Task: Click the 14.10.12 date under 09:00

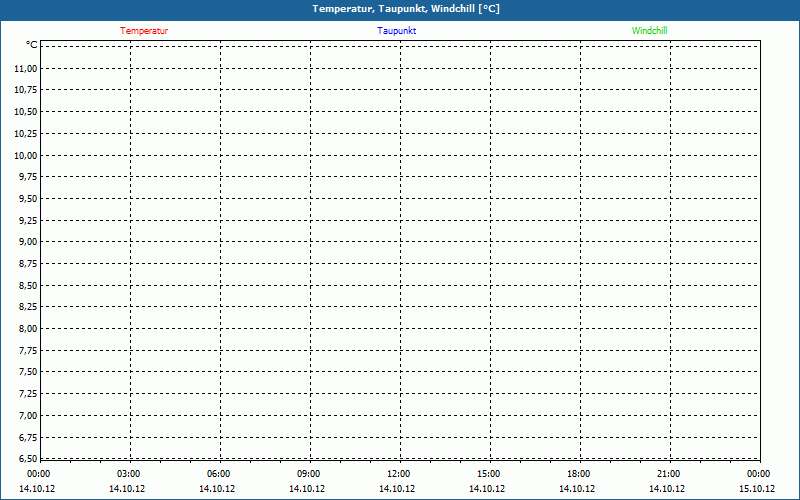Action: (x=307, y=489)
